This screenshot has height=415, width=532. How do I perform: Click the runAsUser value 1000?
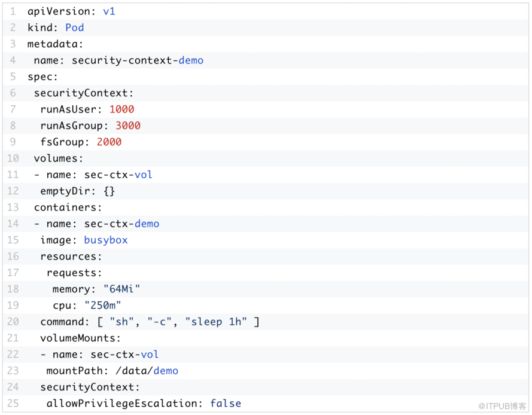[121, 109]
